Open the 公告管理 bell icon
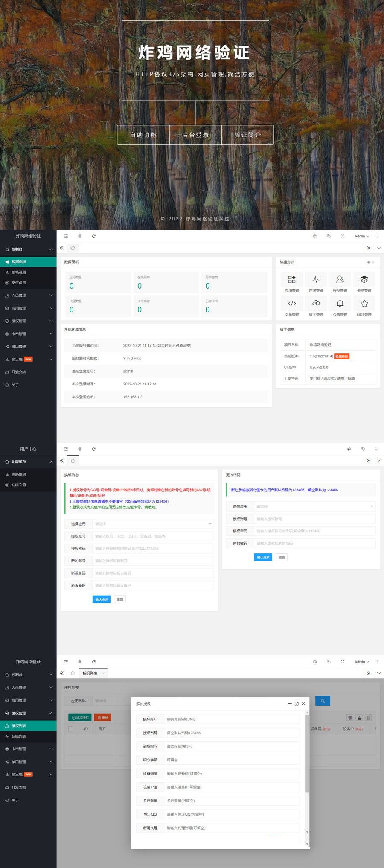 [340, 304]
